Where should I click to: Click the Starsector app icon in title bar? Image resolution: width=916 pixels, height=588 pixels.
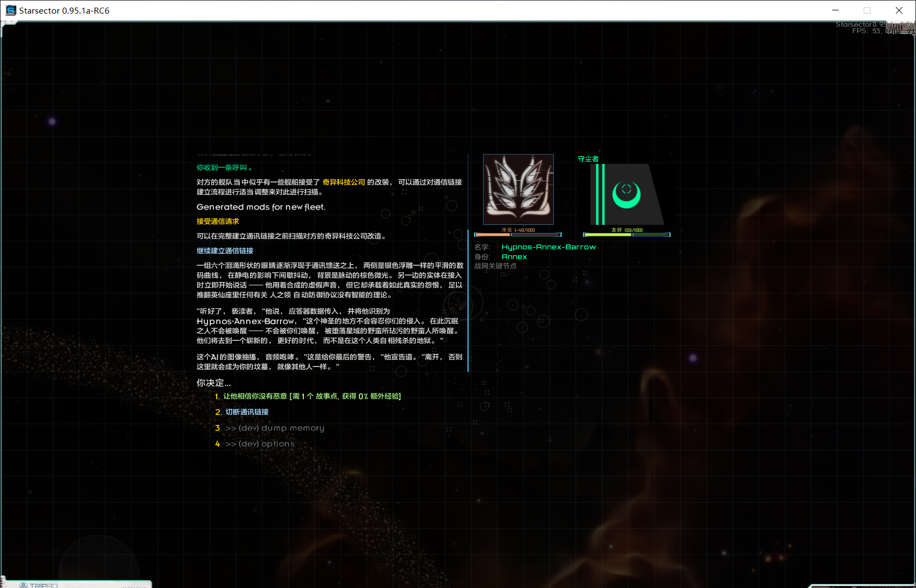(x=10, y=10)
